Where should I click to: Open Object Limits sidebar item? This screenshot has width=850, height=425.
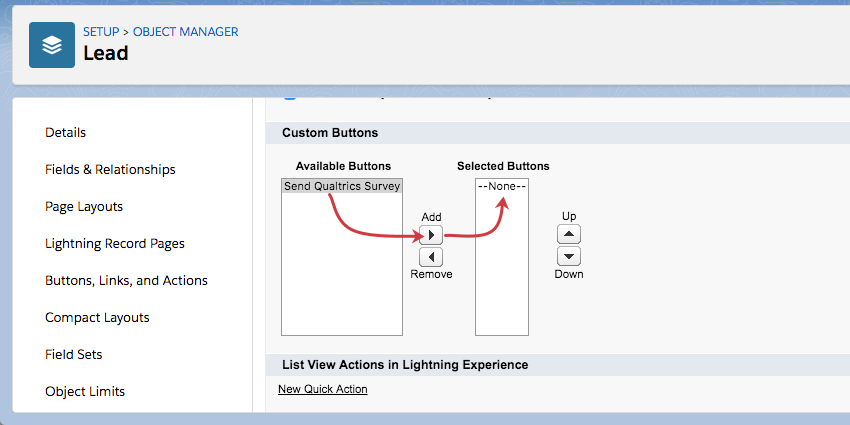coord(85,391)
